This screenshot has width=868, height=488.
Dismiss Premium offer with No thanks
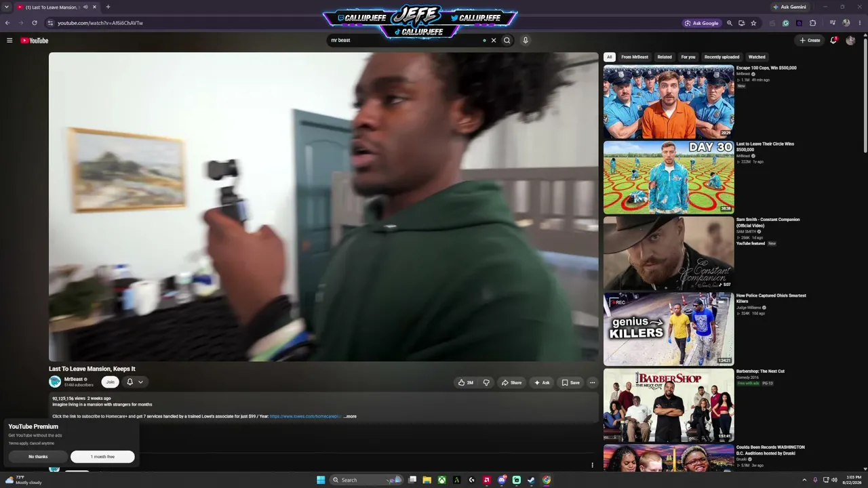pos(38,457)
